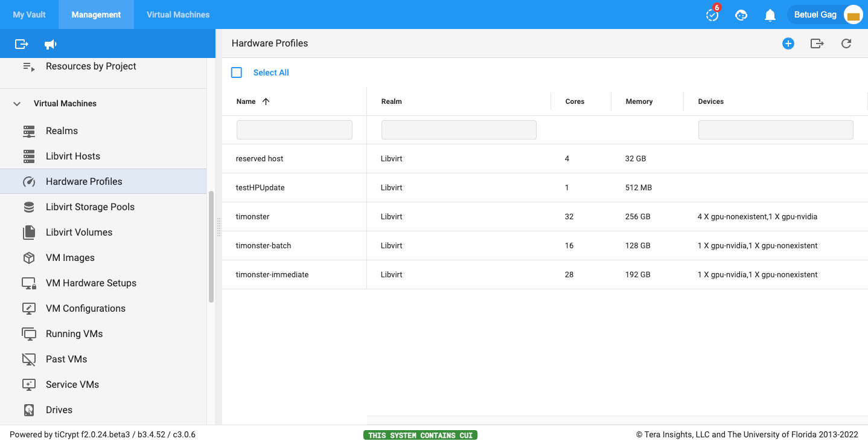Switch to the My Vault tab
This screenshot has height=444, width=868.
point(29,14)
